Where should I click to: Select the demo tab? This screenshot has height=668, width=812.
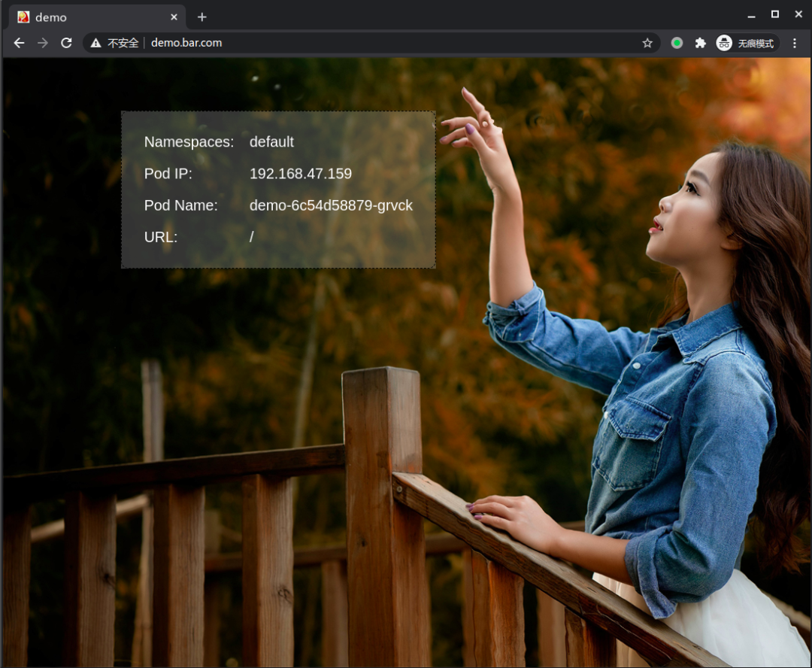97,17
